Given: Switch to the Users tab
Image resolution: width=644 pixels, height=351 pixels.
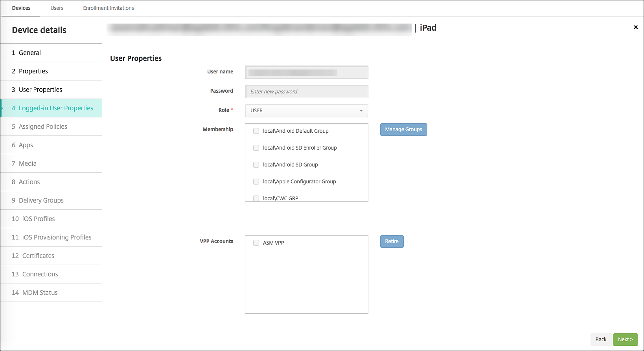Looking at the screenshot, I should pos(57,8).
